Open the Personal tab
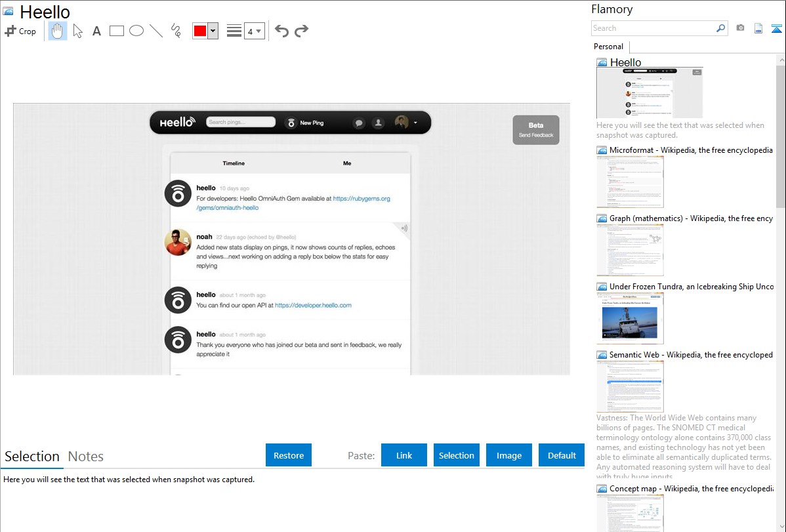786x532 pixels. pyautogui.click(x=609, y=47)
